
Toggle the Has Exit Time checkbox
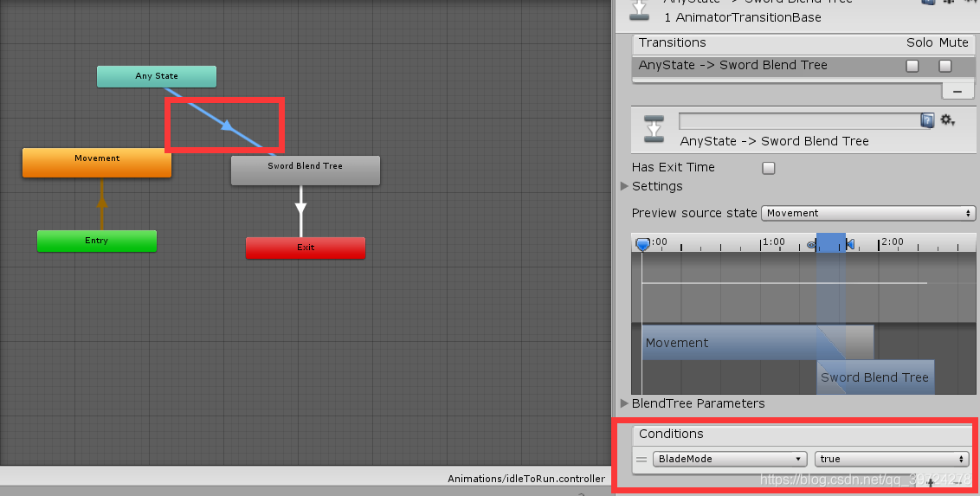click(769, 167)
